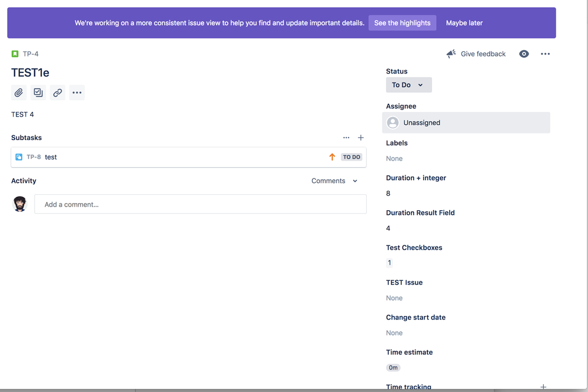Click the 0m Time estimate value
Screen dimensions: 588x392
click(x=393, y=368)
